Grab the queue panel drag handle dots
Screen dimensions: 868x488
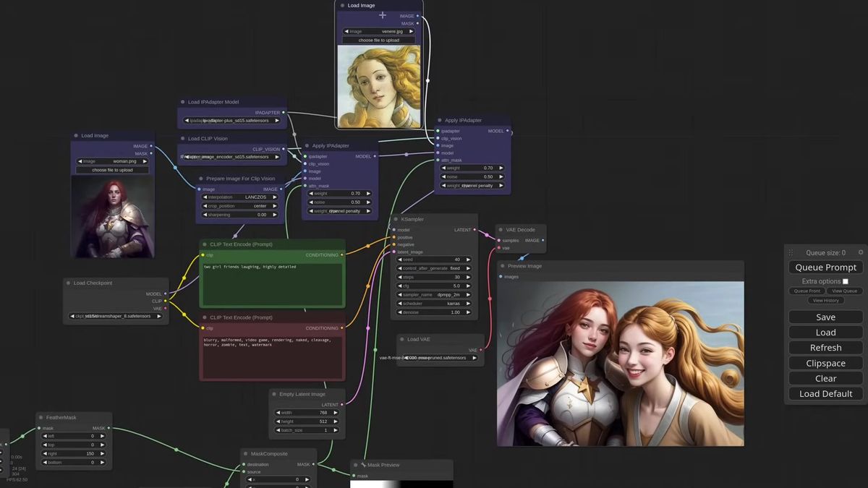coord(791,252)
